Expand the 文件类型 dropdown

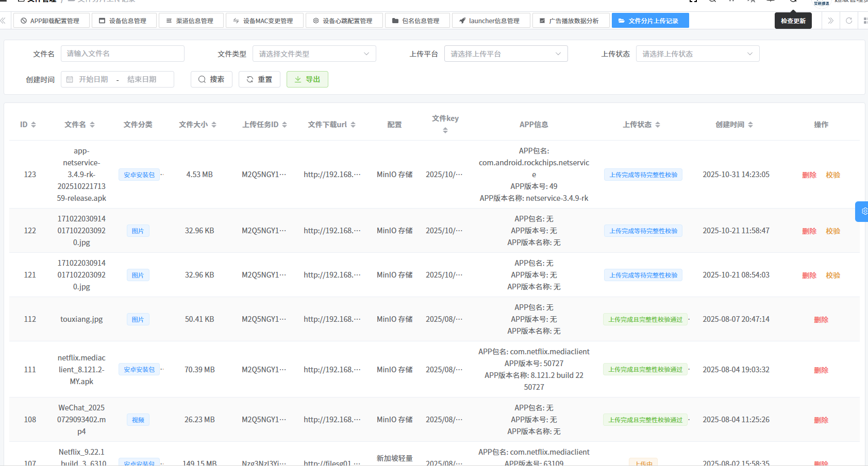[x=314, y=54]
